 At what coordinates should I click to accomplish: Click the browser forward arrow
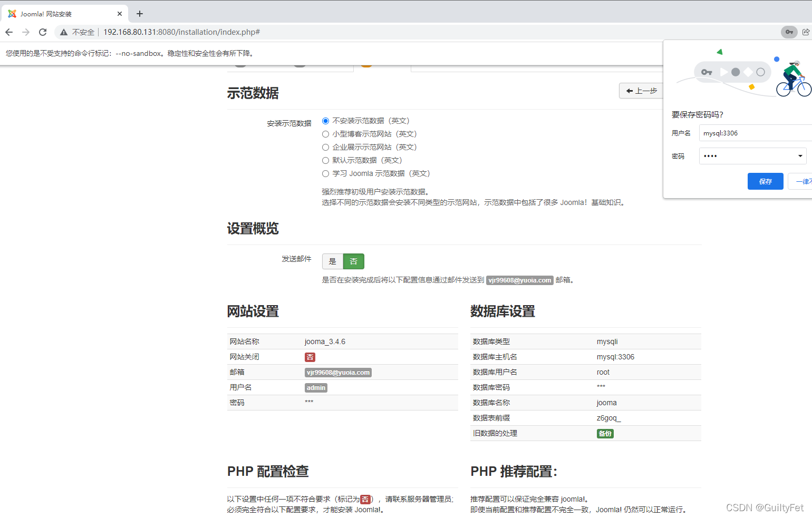pyautogui.click(x=26, y=32)
